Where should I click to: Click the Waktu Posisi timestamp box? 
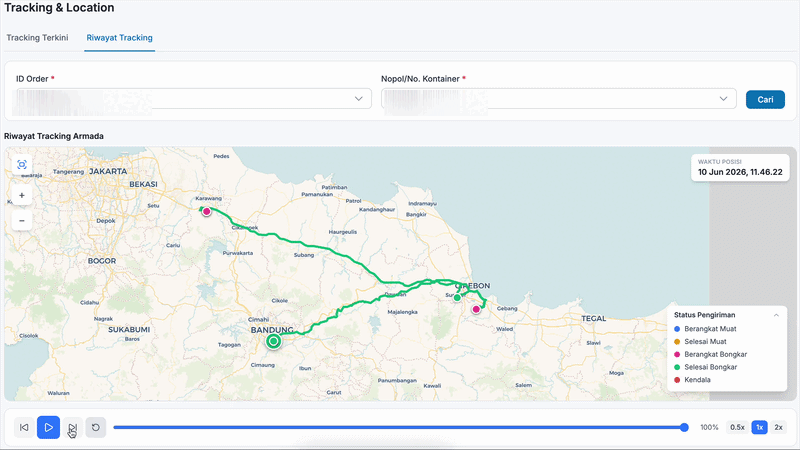pos(740,167)
